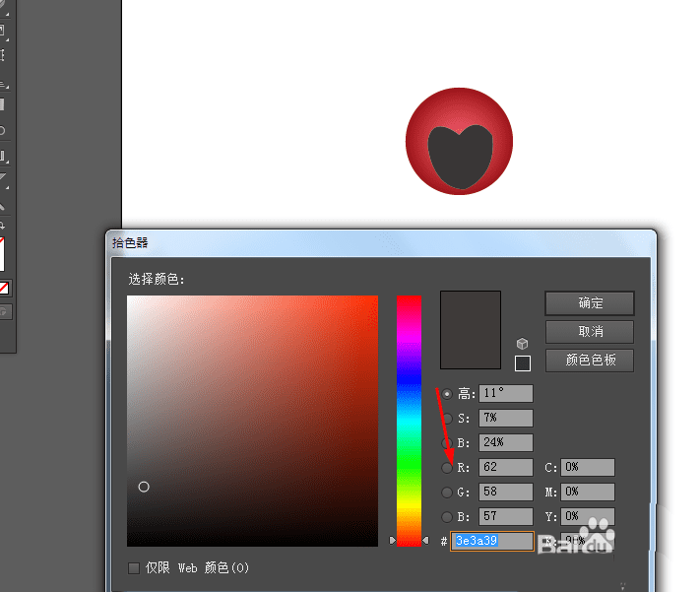700x592 pixels.
Task: Click the small web-safe swatch below cube
Action: 523,363
